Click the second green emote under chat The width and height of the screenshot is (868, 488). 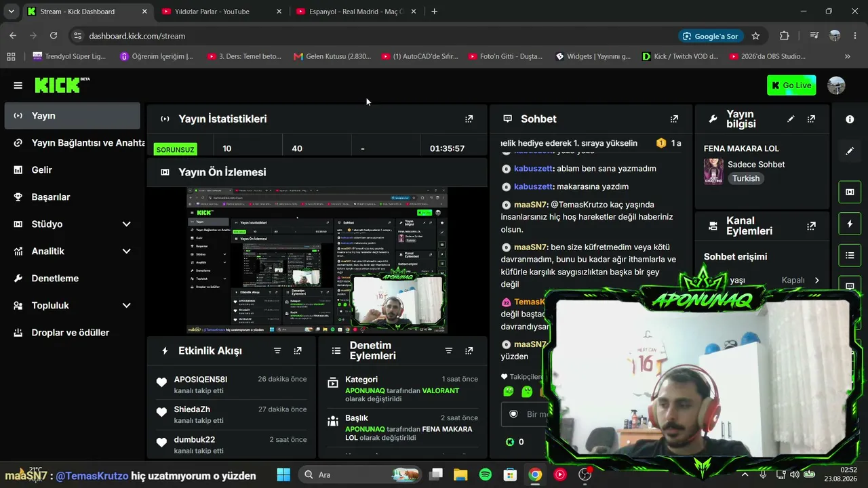527,391
